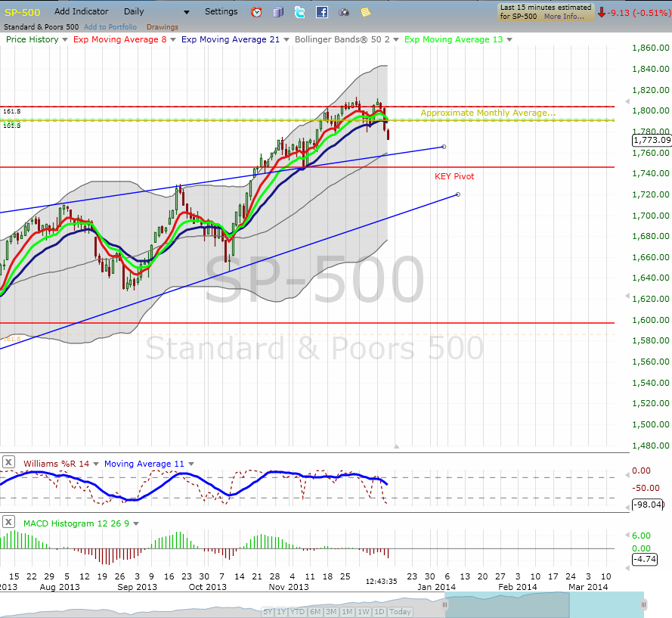Select the 1D range button
The width and height of the screenshot is (672, 618).
379,611
